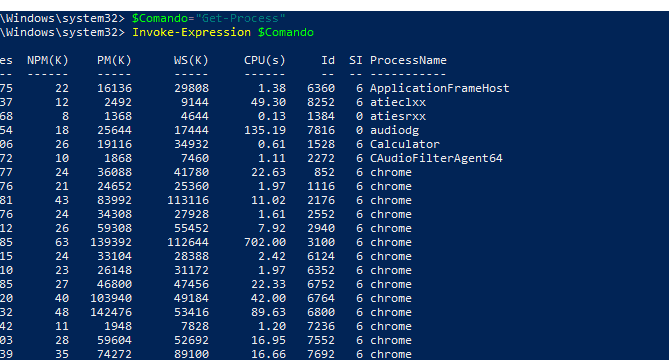Click the $Comando argument after Invoke-Expression

(286, 32)
